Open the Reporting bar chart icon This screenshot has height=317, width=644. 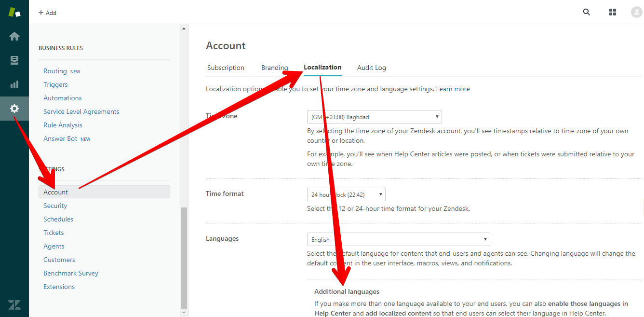pos(14,84)
